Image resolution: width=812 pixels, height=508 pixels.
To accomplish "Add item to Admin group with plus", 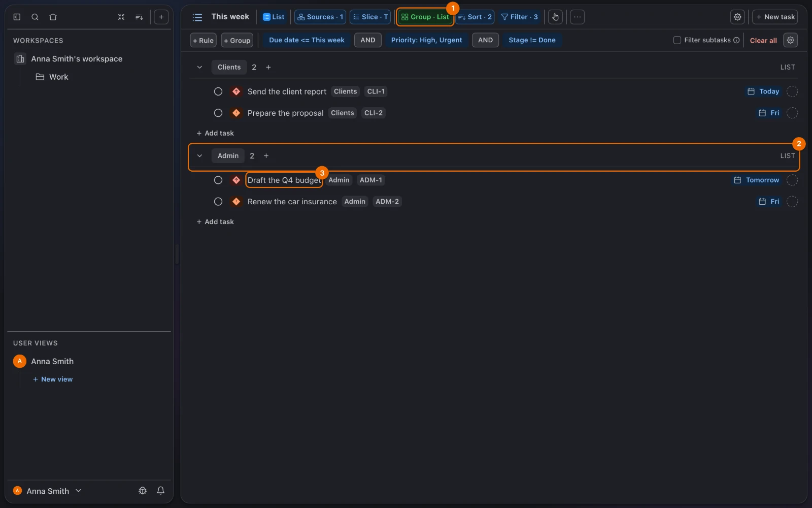I will [266, 156].
